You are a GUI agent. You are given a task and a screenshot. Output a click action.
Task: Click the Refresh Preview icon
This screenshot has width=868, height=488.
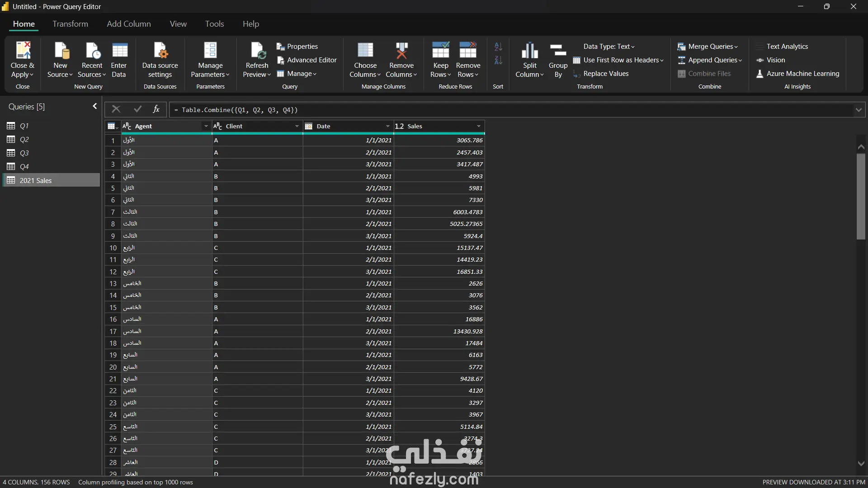click(257, 51)
